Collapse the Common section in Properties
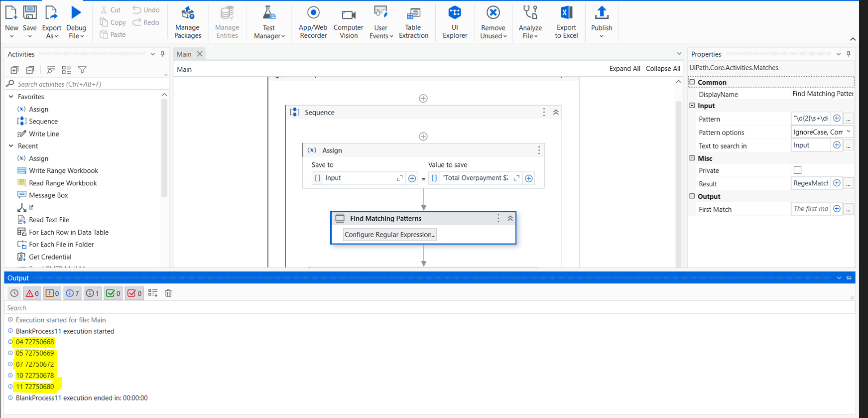The width and height of the screenshot is (868, 418). (692, 82)
